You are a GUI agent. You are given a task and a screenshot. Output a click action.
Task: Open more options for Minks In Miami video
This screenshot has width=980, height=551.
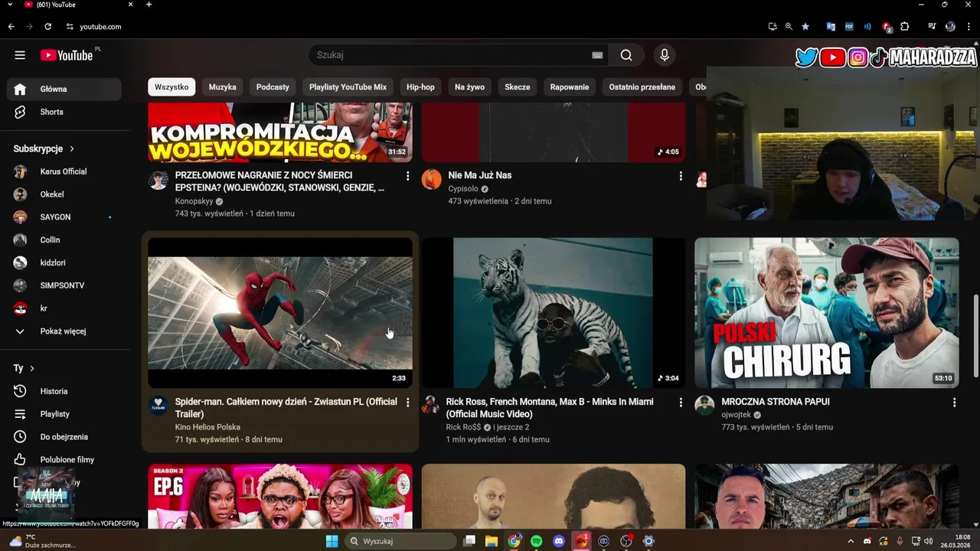point(681,403)
